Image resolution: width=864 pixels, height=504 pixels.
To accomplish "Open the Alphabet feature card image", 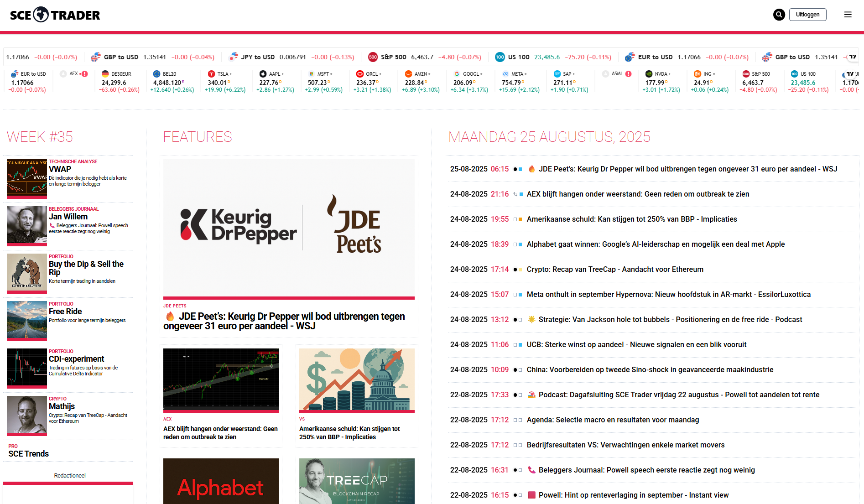I will point(221,481).
